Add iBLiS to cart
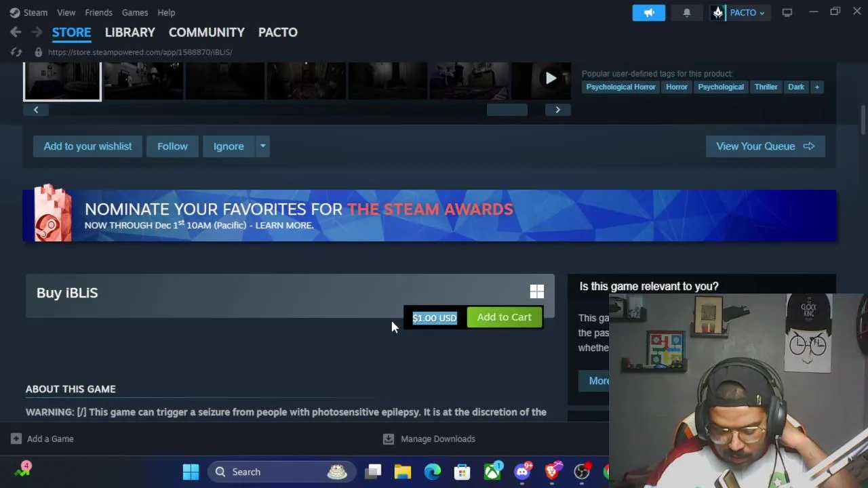Image resolution: width=868 pixels, height=488 pixels. point(504,317)
